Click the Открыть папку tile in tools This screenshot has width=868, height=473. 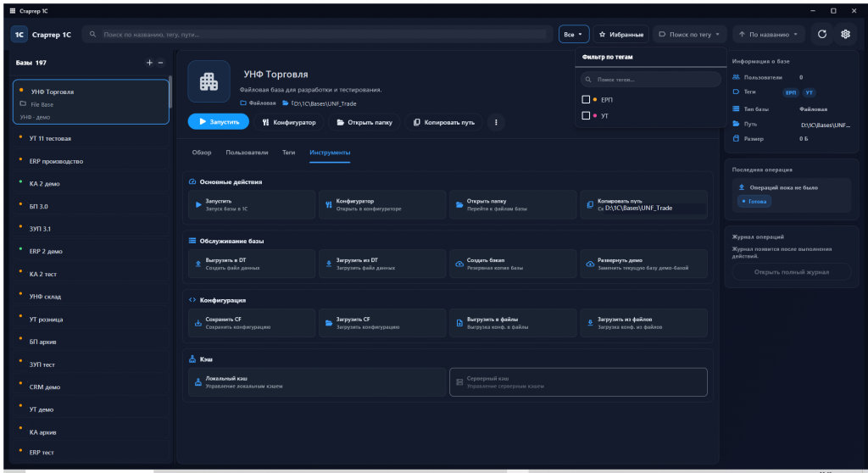tap(513, 205)
